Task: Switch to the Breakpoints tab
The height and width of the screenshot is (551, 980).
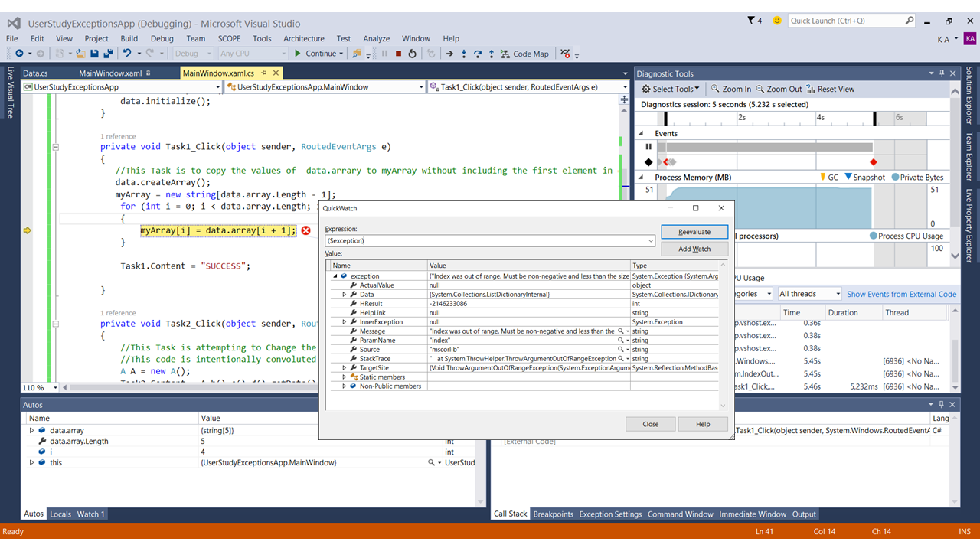Action: tap(554, 514)
